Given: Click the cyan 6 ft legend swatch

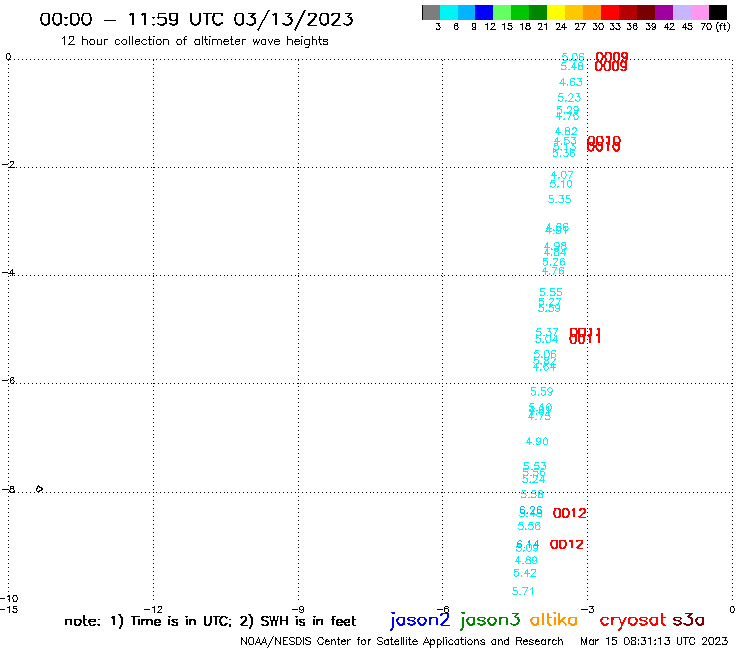Looking at the screenshot, I should tap(449, 12).
